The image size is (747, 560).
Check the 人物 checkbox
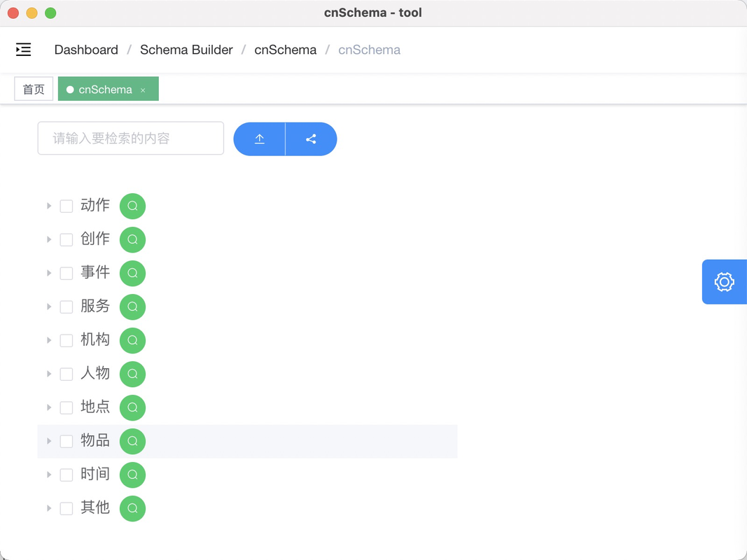click(67, 374)
